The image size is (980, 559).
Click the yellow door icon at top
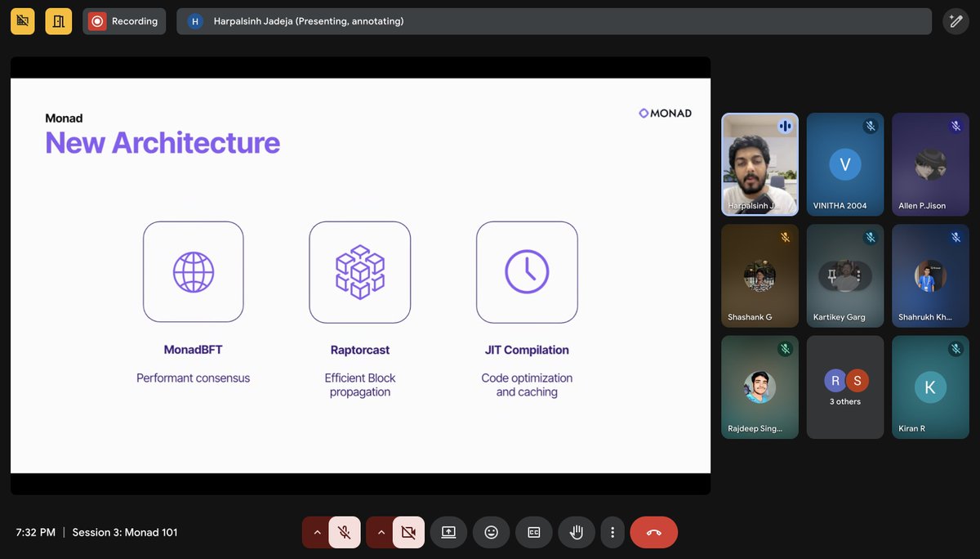coord(58,21)
